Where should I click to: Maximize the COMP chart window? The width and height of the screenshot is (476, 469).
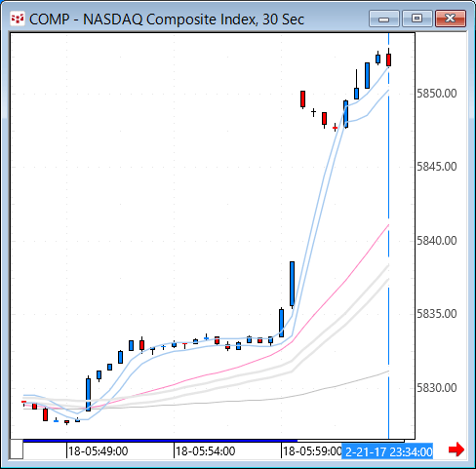tap(416, 19)
